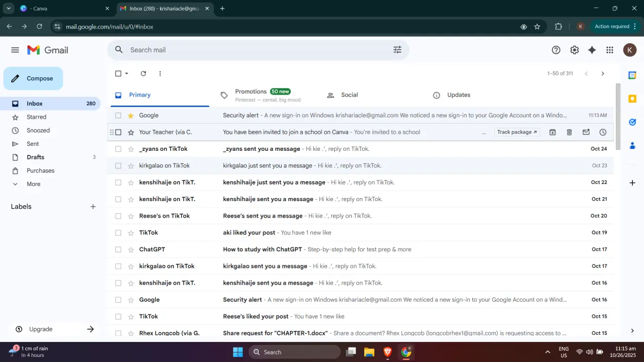Viewport: 644px width, 362px height.
Task: Open Share request for CHAPTER-1.docx email
Action: click(361, 333)
